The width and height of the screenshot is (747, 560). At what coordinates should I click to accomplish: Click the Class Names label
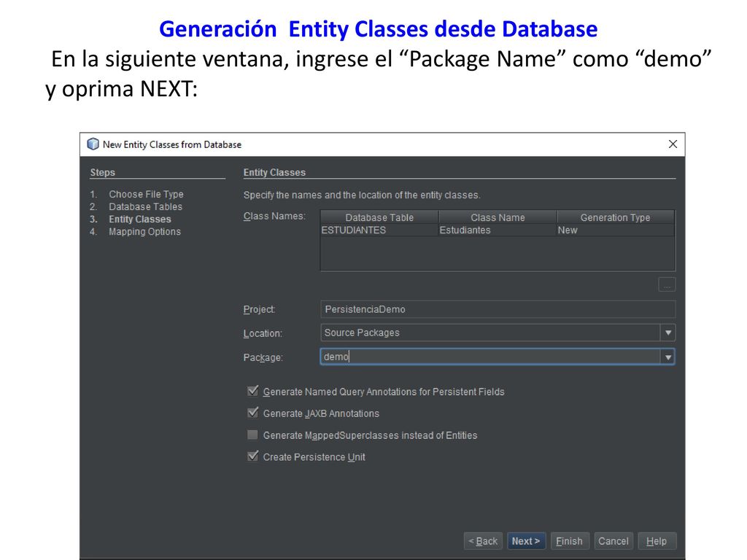pos(274,216)
